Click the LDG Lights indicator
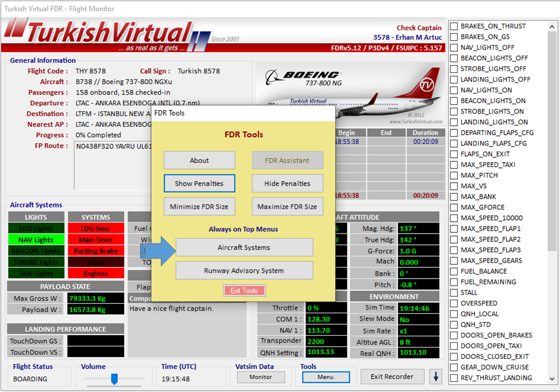 point(36,228)
